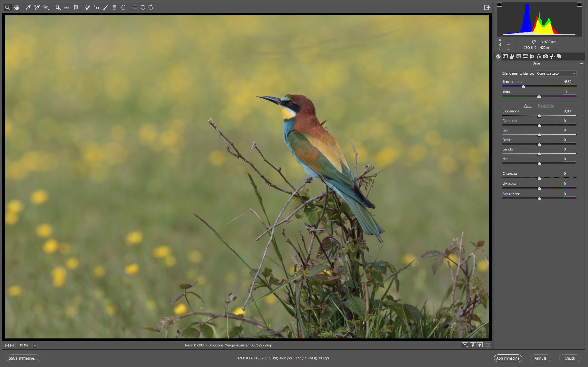
Task: Select the White Balance eyedropper tool
Action: click(28, 7)
